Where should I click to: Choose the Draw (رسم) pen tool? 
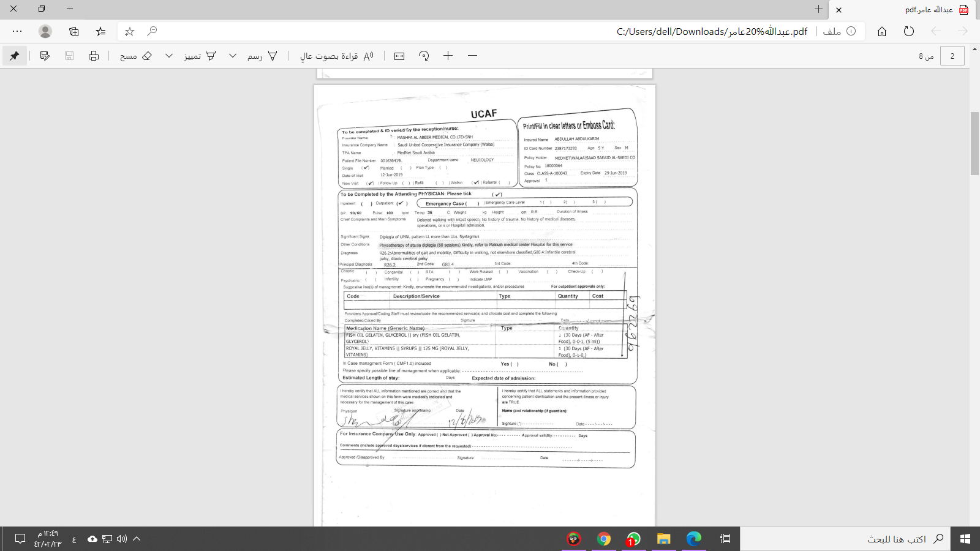click(x=263, y=56)
